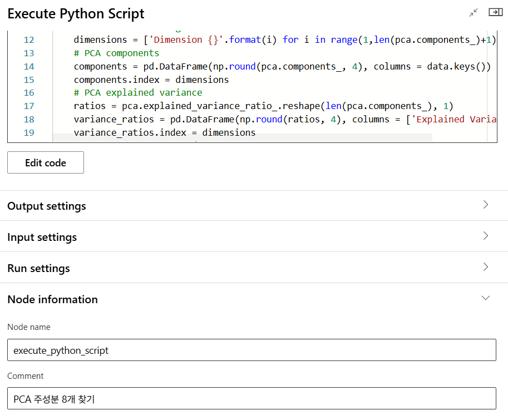Expand Input settings using its chevron
Image resolution: width=508 pixels, height=420 pixels.
486,236
